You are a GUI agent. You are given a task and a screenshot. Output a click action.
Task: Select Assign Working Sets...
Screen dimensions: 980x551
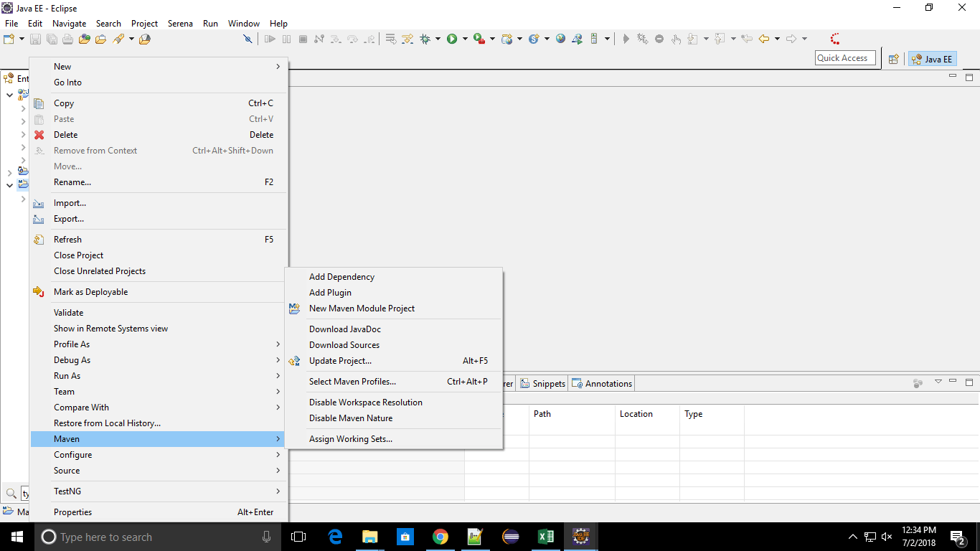394,439
